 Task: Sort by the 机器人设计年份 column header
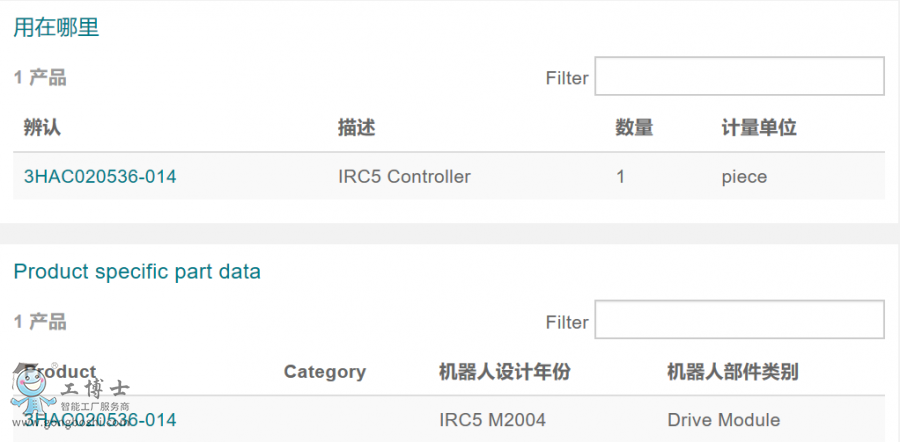[504, 372]
